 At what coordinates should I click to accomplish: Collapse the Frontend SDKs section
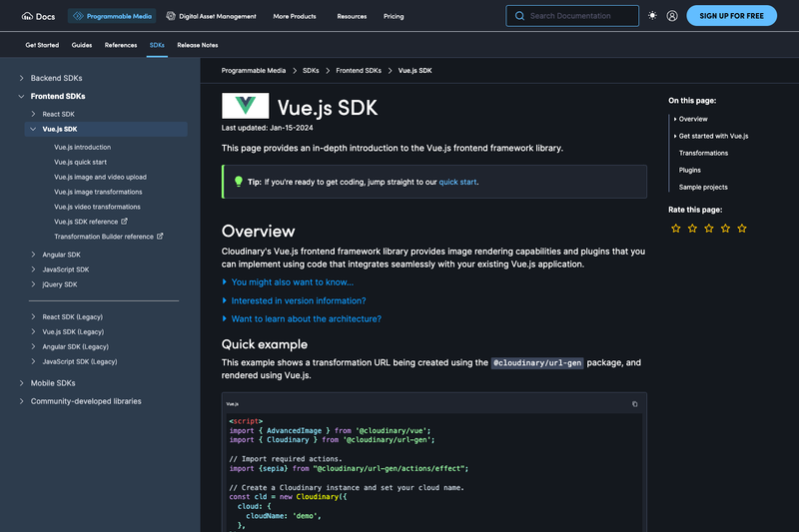(21, 96)
